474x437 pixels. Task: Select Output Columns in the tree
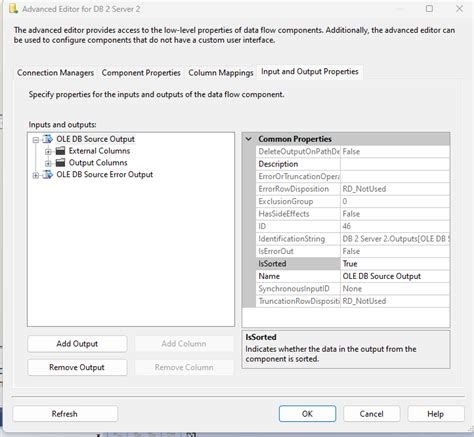tap(98, 163)
